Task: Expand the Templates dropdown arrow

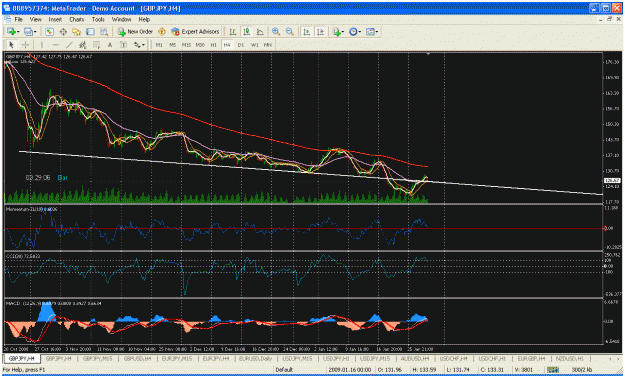Action: point(377,31)
